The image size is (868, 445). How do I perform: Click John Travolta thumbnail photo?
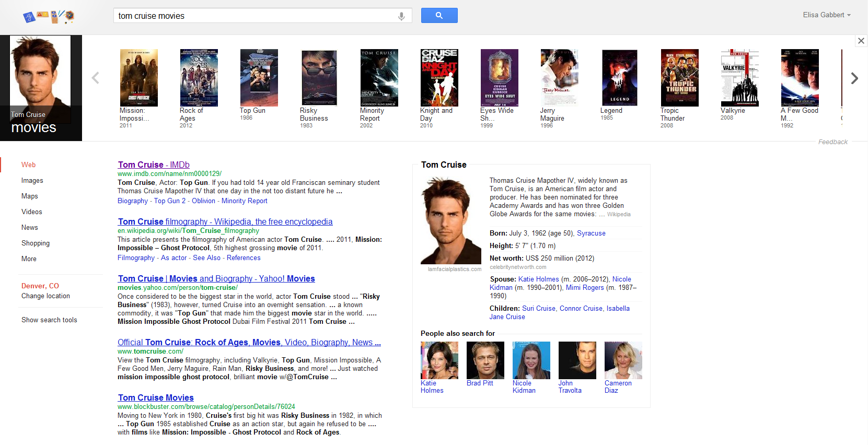[577, 360]
